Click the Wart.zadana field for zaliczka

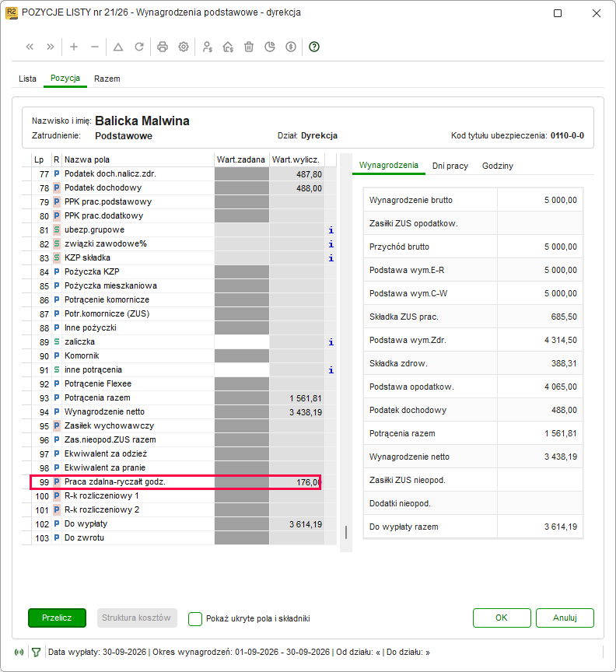tap(242, 342)
